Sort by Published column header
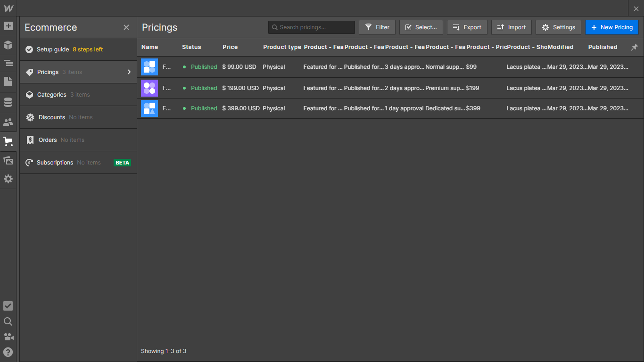 (603, 47)
